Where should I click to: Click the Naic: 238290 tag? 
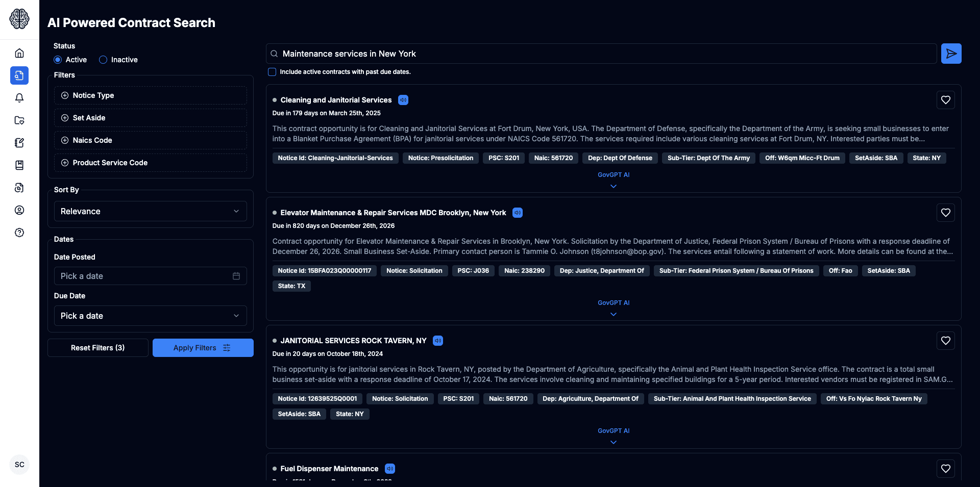(524, 271)
